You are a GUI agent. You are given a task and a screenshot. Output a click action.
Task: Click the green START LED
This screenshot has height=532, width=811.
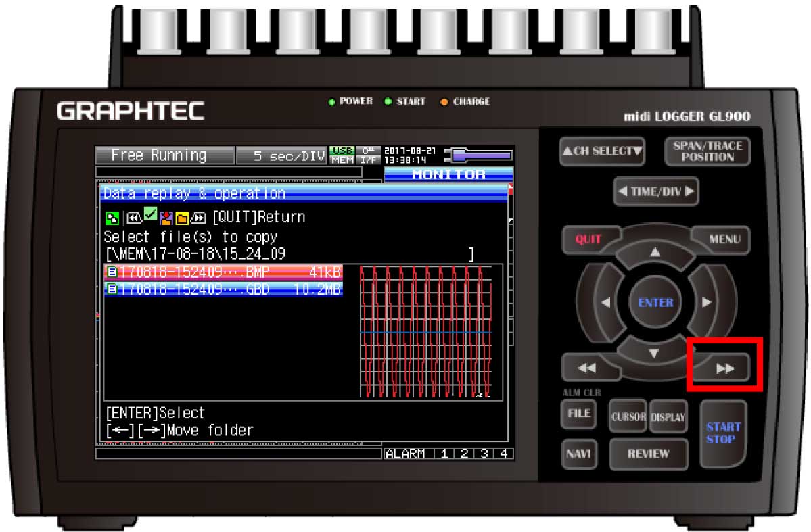[x=388, y=101]
